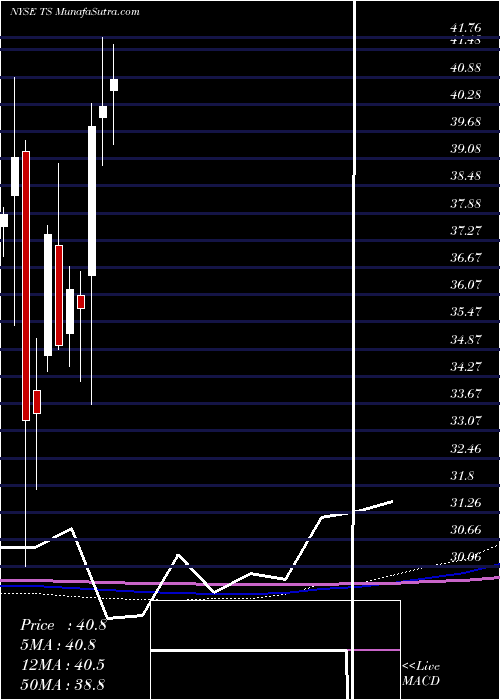Click the 39.08 price axis label

[x=466, y=149]
